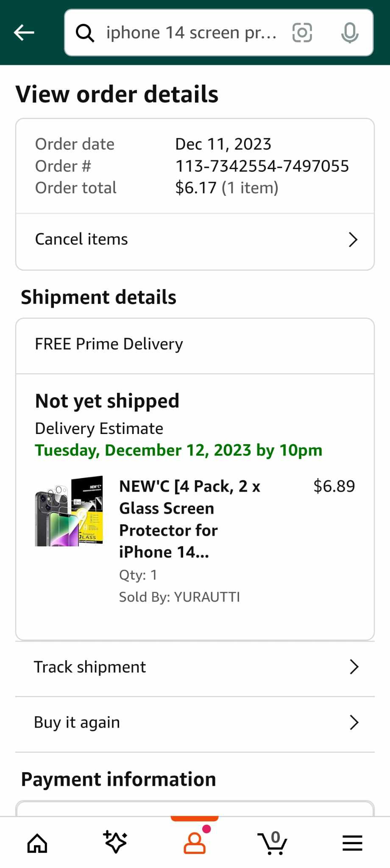Viewport: 390px width, 868px height.
Task: Tap the screen protector product thumbnail
Action: pyautogui.click(x=69, y=512)
